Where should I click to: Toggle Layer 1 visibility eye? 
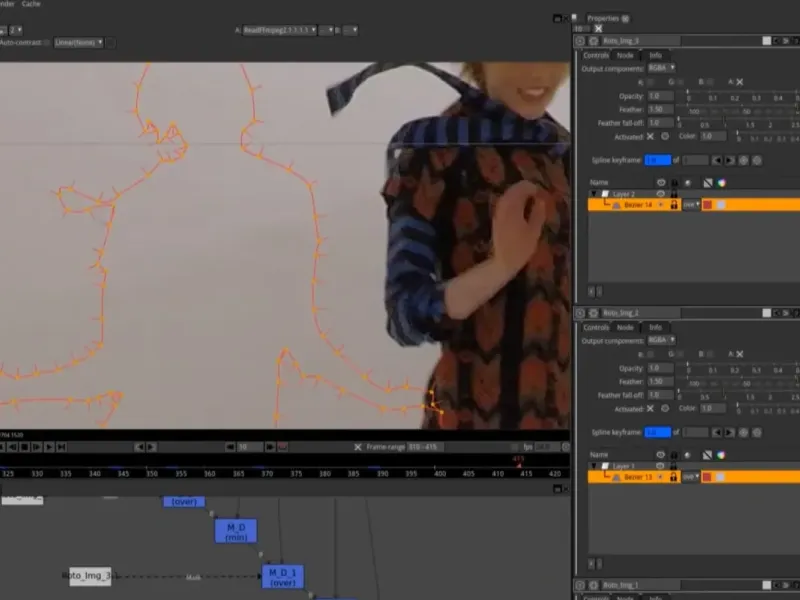point(661,466)
